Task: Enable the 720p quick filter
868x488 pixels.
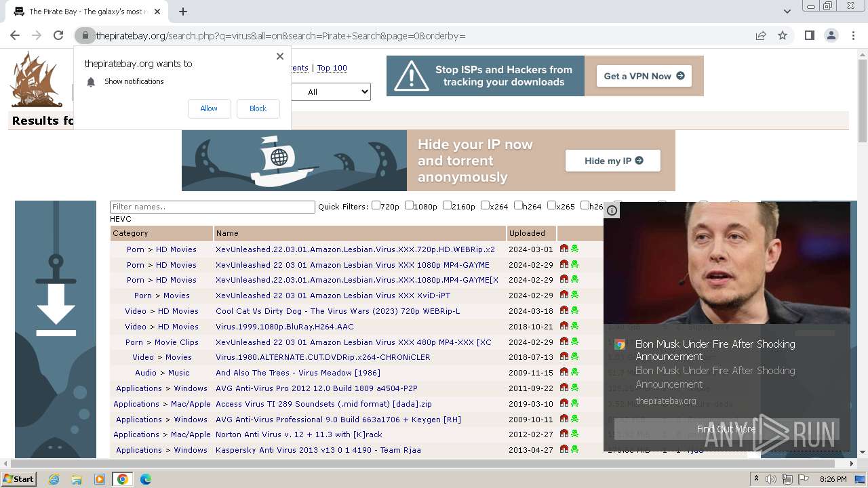Action: click(x=376, y=205)
